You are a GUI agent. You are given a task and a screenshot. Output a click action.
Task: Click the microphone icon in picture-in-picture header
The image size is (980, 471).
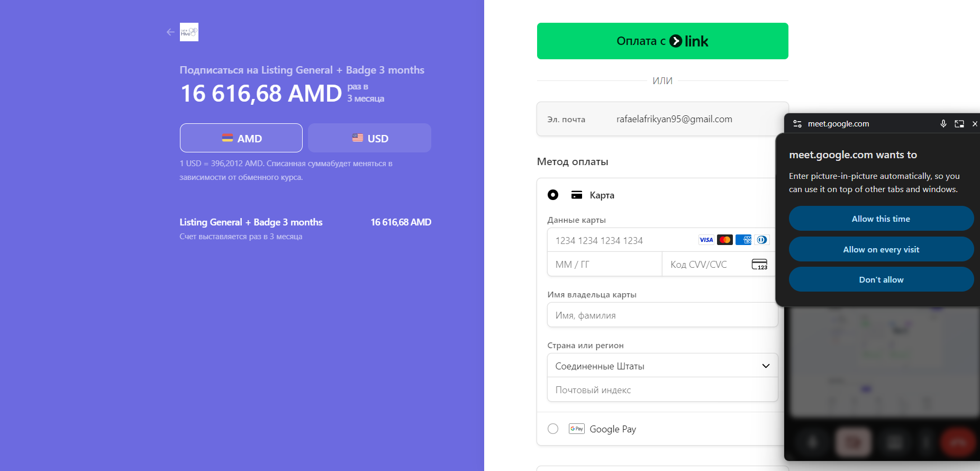pos(943,124)
